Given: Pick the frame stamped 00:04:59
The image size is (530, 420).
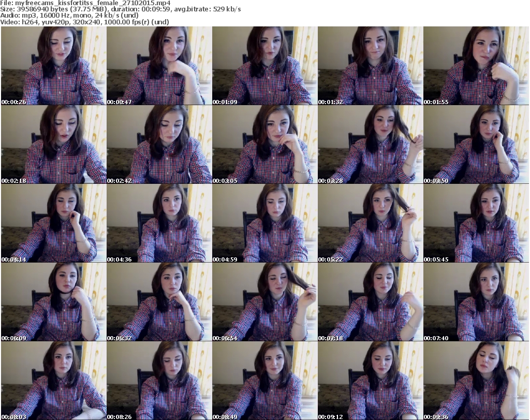Looking at the screenshot, I should [x=264, y=223].
